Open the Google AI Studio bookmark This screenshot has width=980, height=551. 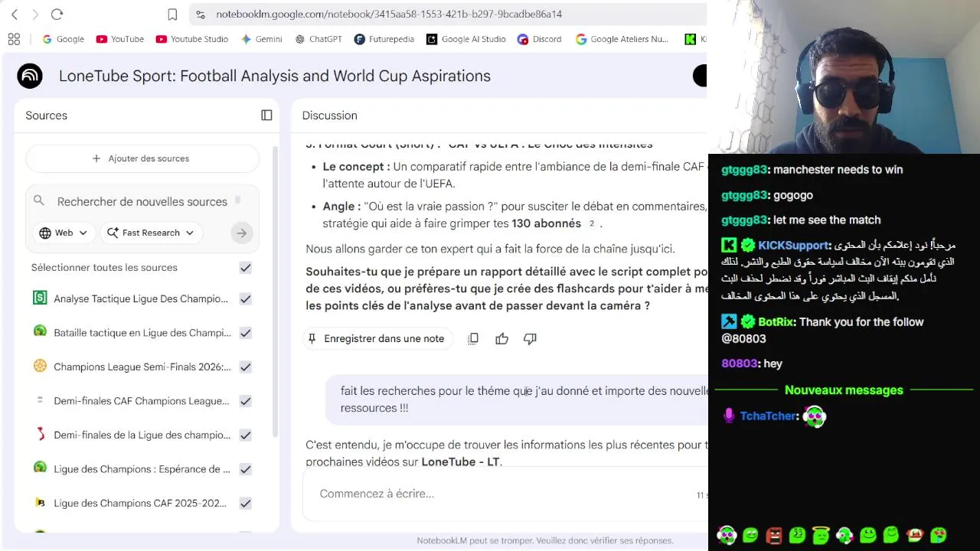tap(465, 39)
